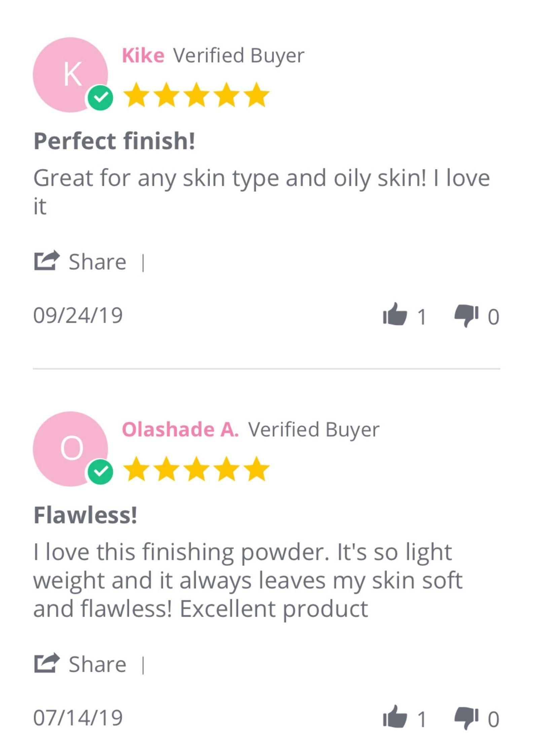Click Share text on Flawless review
This screenshot has height=756, width=534.
pos(98,665)
